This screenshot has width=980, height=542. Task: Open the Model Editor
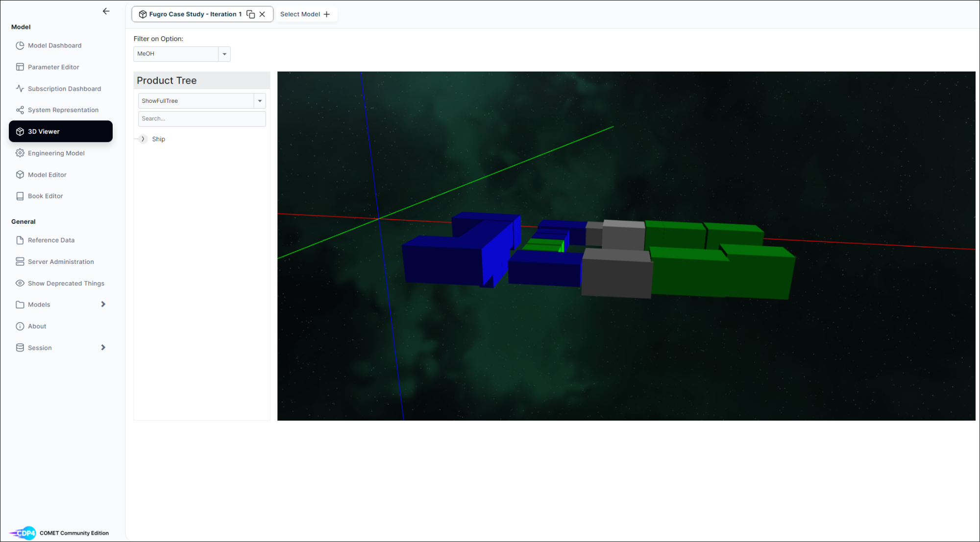point(47,175)
